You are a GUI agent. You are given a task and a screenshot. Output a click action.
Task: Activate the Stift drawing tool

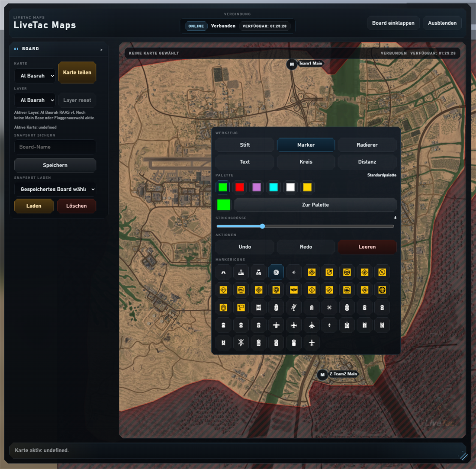click(244, 145)
